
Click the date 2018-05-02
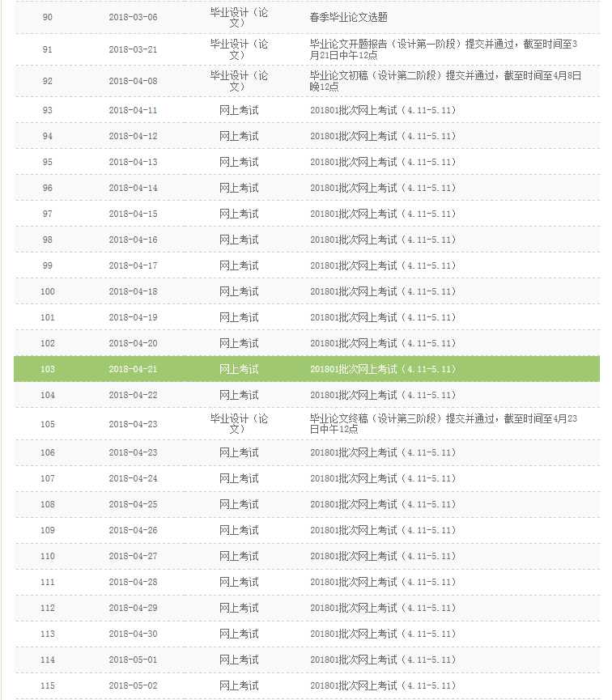point(133,685)
